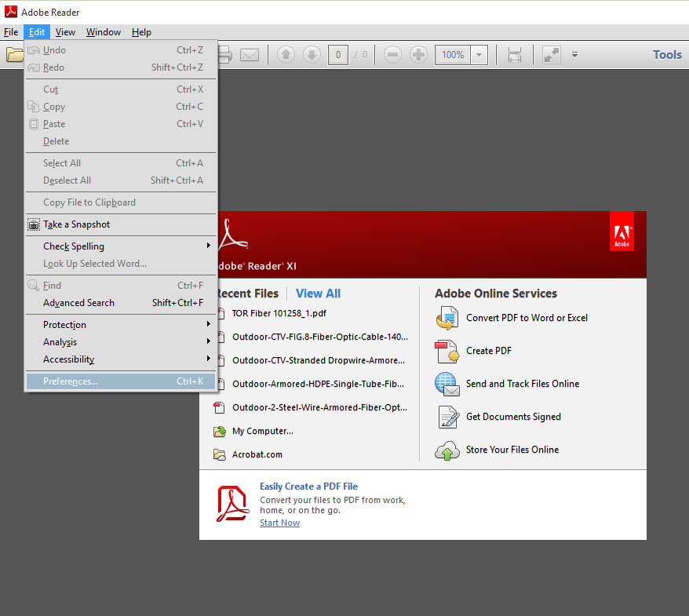Open TOR Fiber 101258_1.pdf

point(279,313)
